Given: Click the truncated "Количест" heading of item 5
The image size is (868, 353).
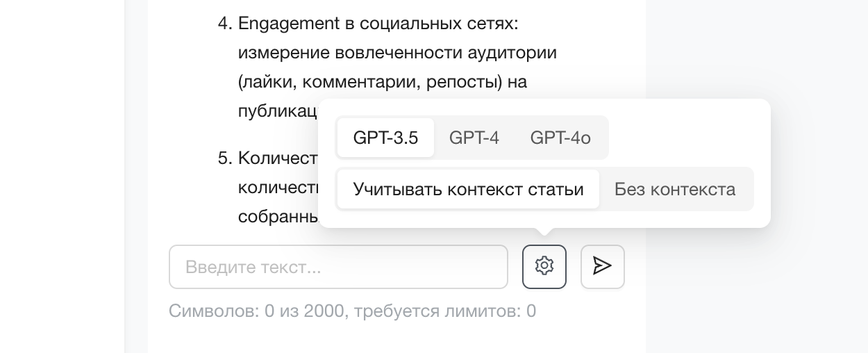Looking at the screenshot, I should [x=278, y=158].
